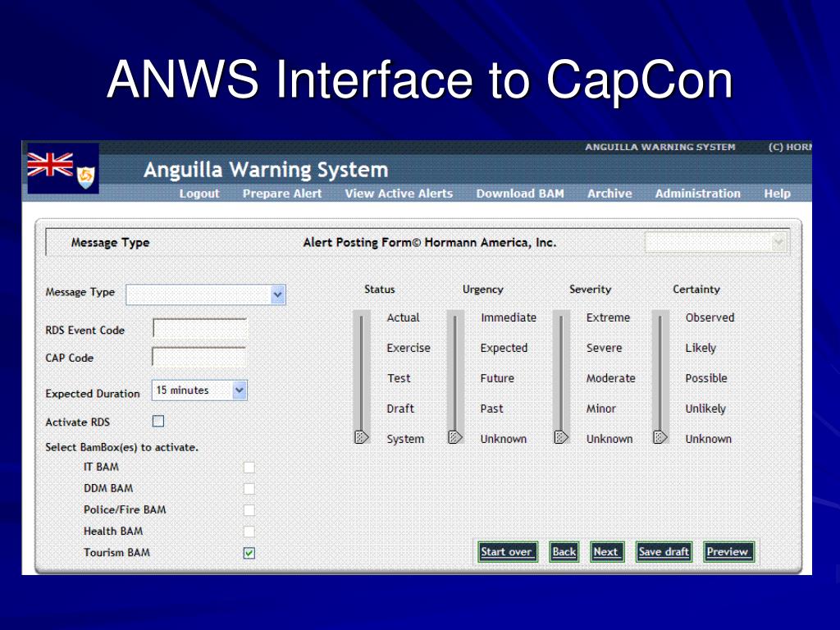This screenshot has width=840, height=630.
Task: Open the Archive section
Action: coord(609,194)
